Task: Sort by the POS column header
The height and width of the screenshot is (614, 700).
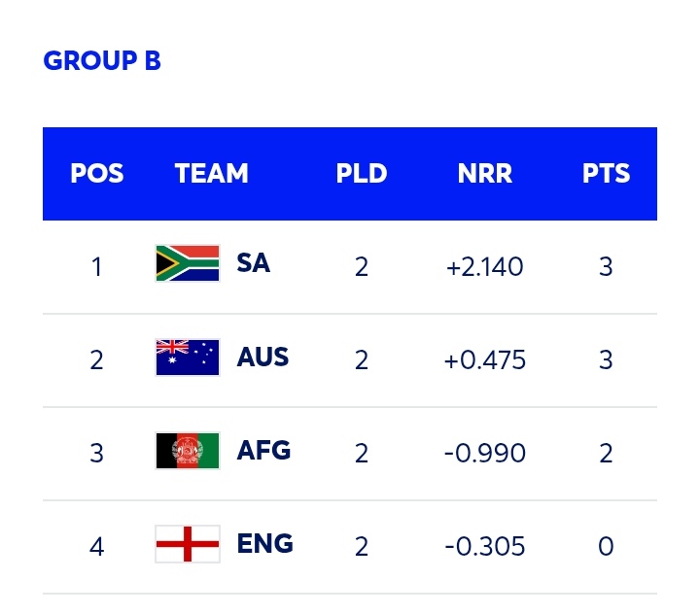Action: tap(97, 174)
